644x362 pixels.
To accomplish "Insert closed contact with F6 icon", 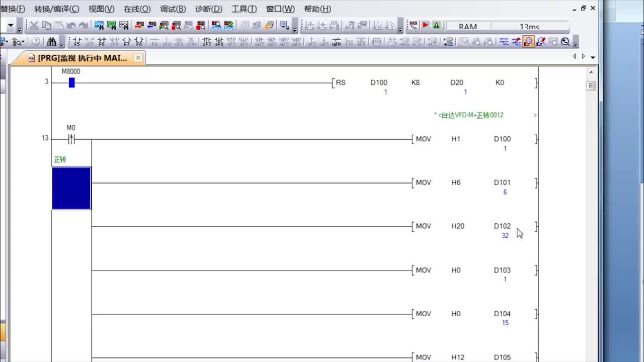I will [101, 42].
